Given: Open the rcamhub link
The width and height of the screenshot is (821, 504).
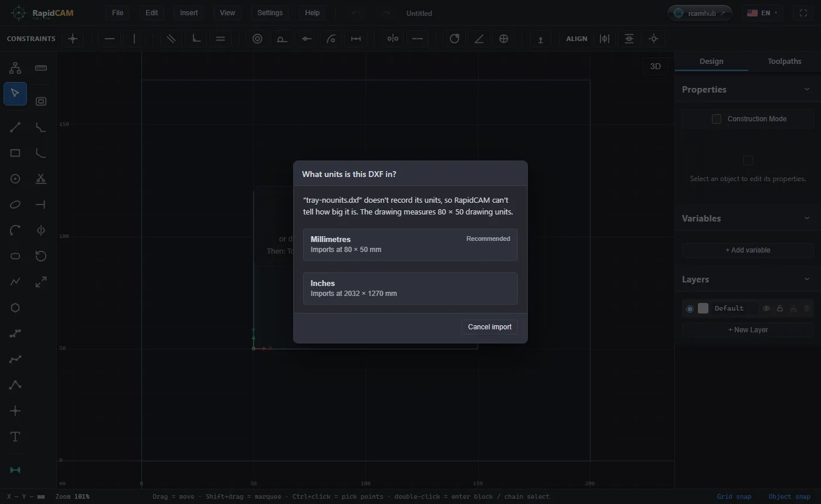Looking at the screenshot, I should tap(700, 13).
